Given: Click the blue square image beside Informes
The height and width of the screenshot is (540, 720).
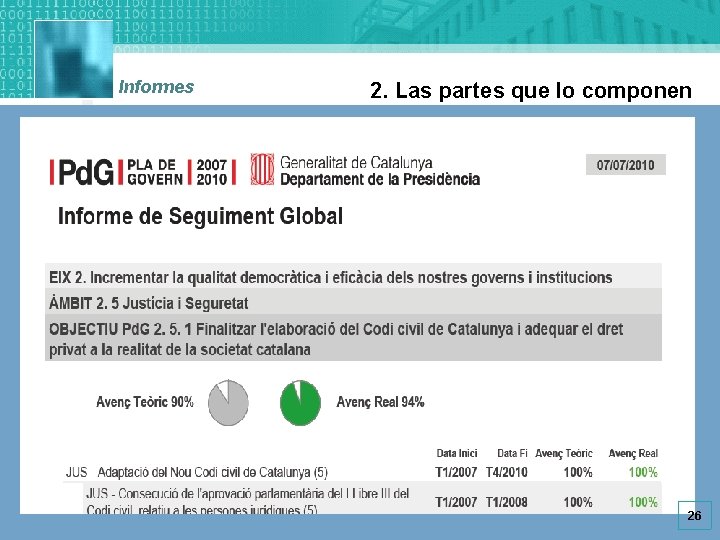Looking at the screenshot, I should (73, 59).
